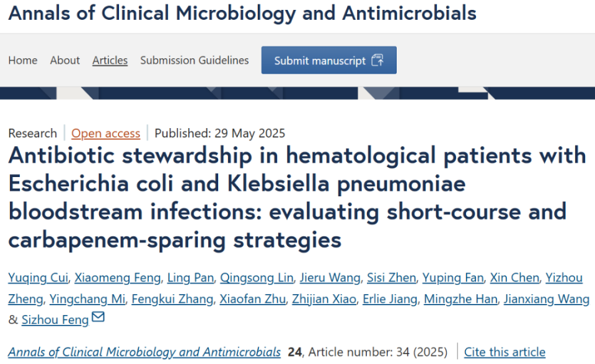Open Submission Guidelines page

coord(195,60)
